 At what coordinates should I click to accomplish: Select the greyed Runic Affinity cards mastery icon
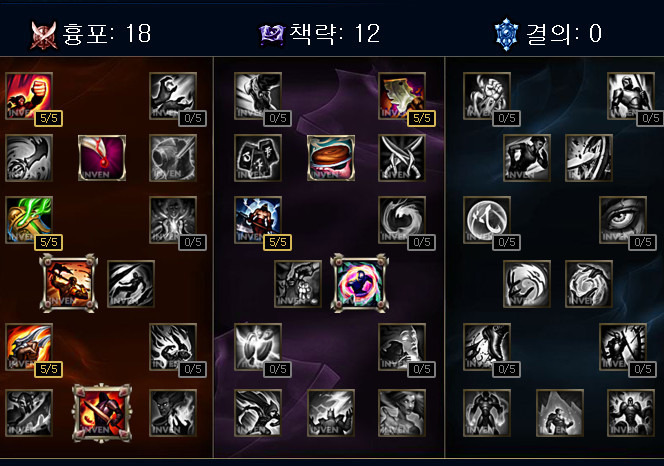point(257,158)
